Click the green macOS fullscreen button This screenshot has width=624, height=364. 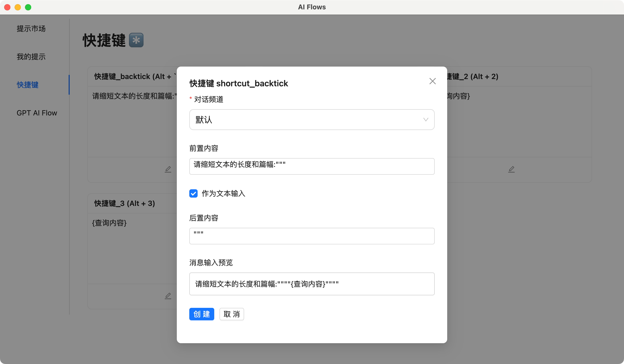28,7
